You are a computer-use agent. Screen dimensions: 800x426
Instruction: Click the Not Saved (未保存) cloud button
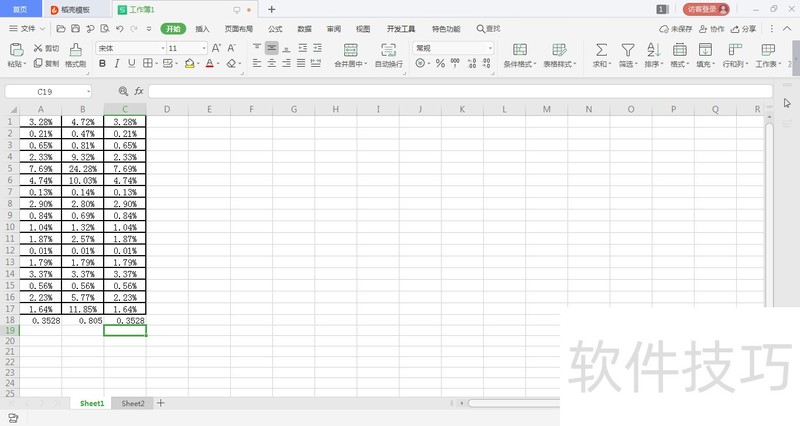point(676,29)
